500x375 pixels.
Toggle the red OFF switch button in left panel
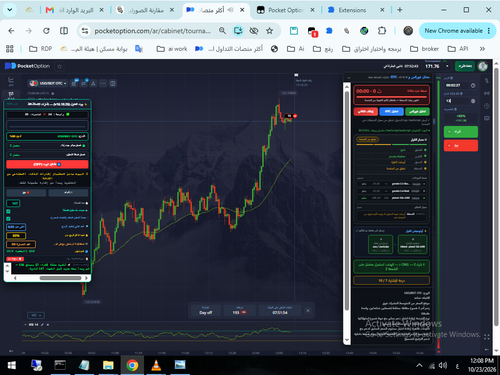pos(47,164)
